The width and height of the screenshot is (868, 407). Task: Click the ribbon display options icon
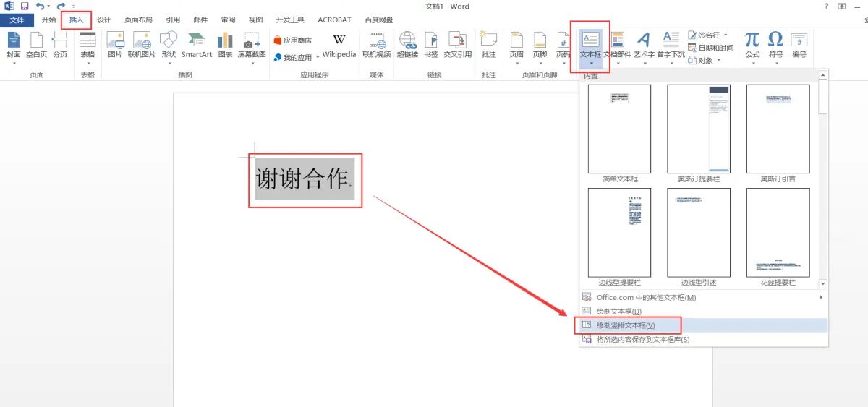[841, 6]
